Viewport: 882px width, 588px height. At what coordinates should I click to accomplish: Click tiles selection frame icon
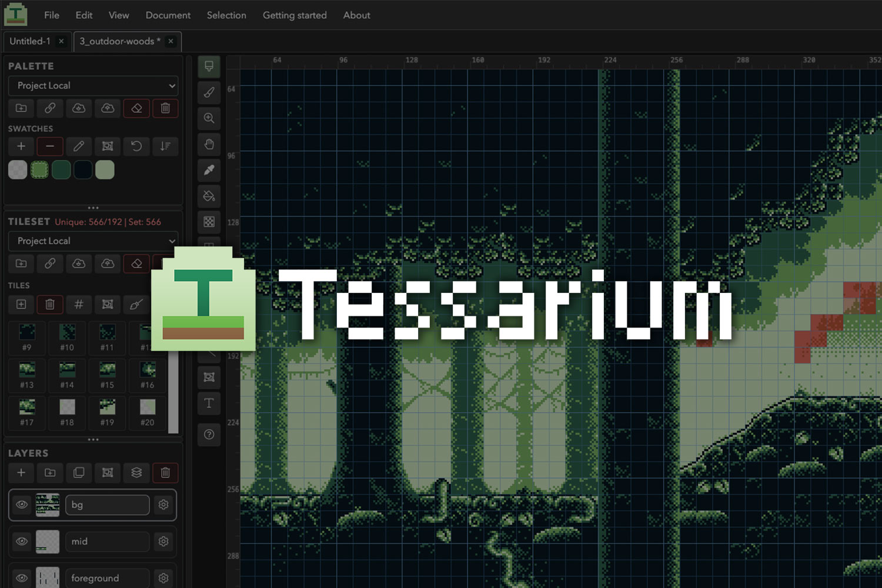pos(108,304)
